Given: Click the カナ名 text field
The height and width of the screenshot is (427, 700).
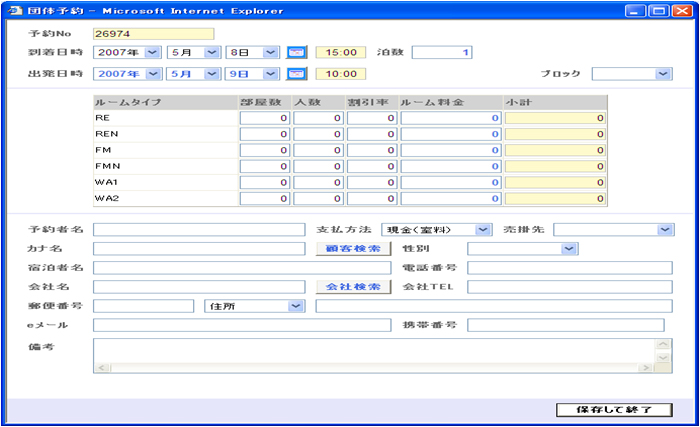Looking at the screenshot, I should [x=199, y=249].
